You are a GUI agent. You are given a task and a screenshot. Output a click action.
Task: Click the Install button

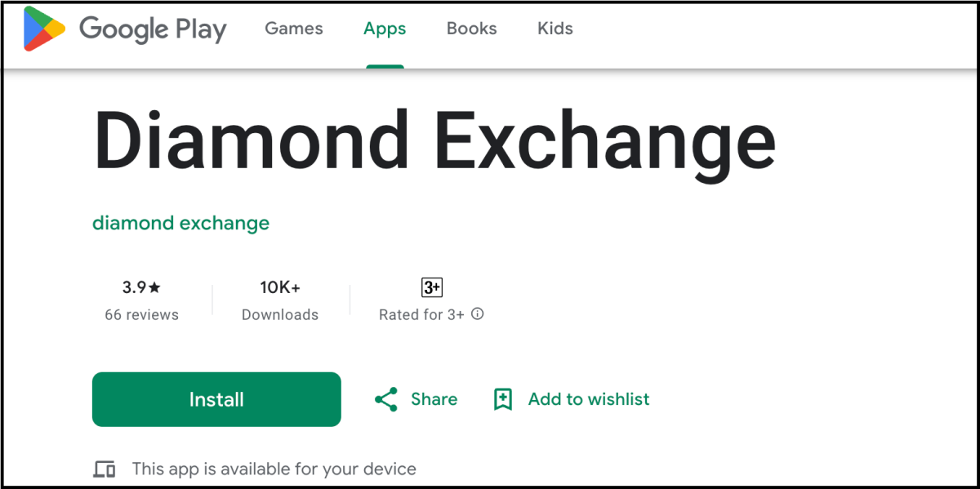click(x=216, y=399)
